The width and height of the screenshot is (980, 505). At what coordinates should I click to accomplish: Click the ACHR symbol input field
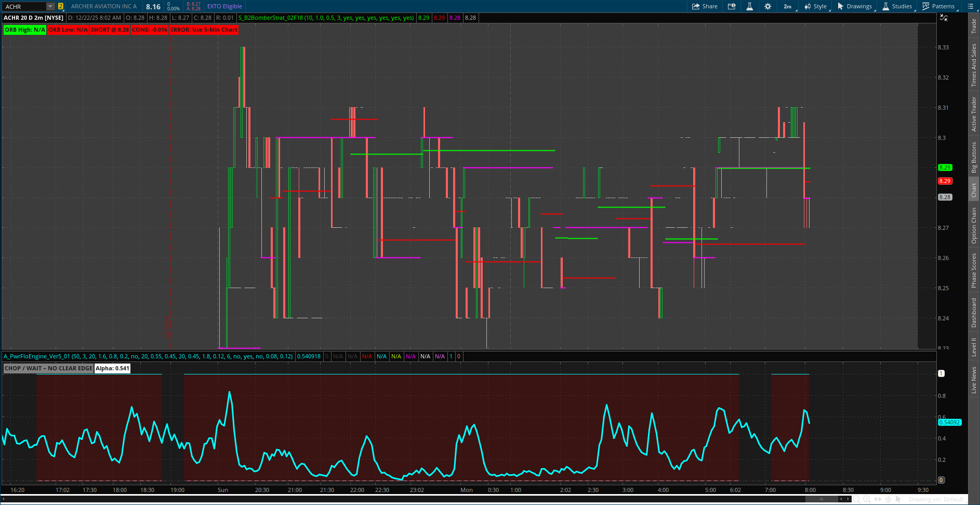click(24, 6)
